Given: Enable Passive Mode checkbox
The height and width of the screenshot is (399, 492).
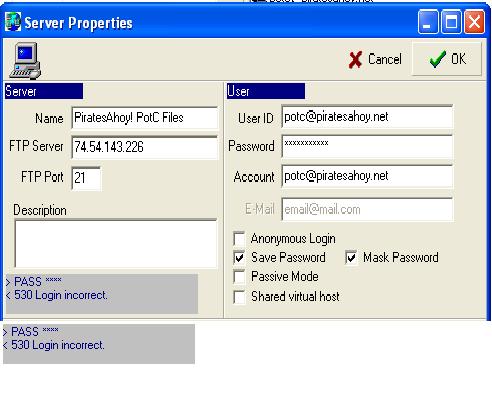Looking at the screenshot, I should [x=239, y=277].
